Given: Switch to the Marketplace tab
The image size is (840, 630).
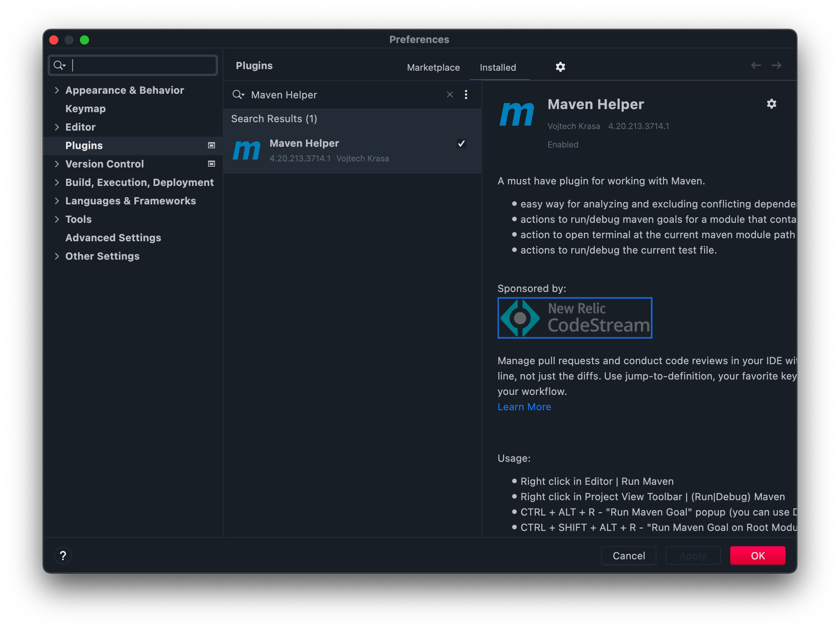Looking at the screenshot, I should click(x=433, y=68).
